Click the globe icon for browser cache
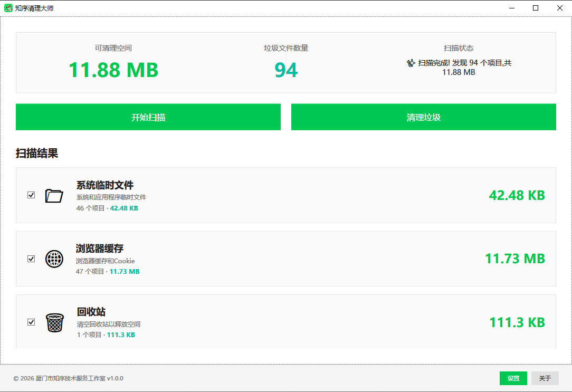The image size is (572, 392). pyautogui.click(x=54, y=259)
